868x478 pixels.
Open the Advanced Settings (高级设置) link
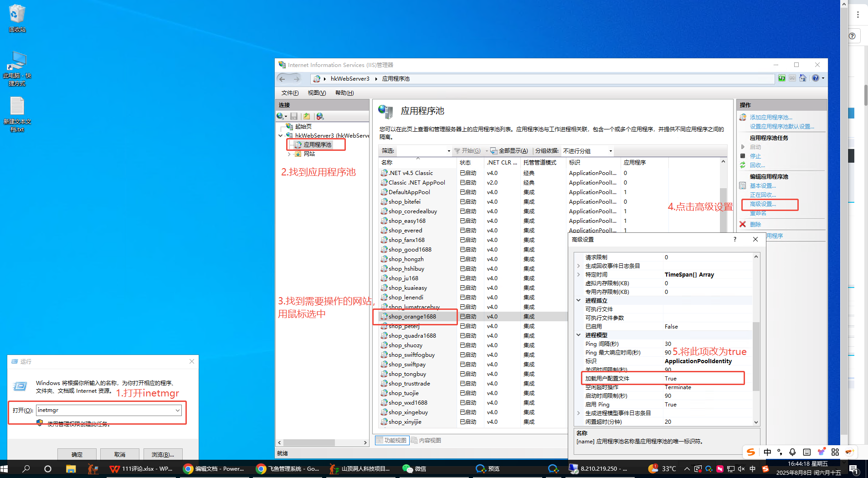762,204
